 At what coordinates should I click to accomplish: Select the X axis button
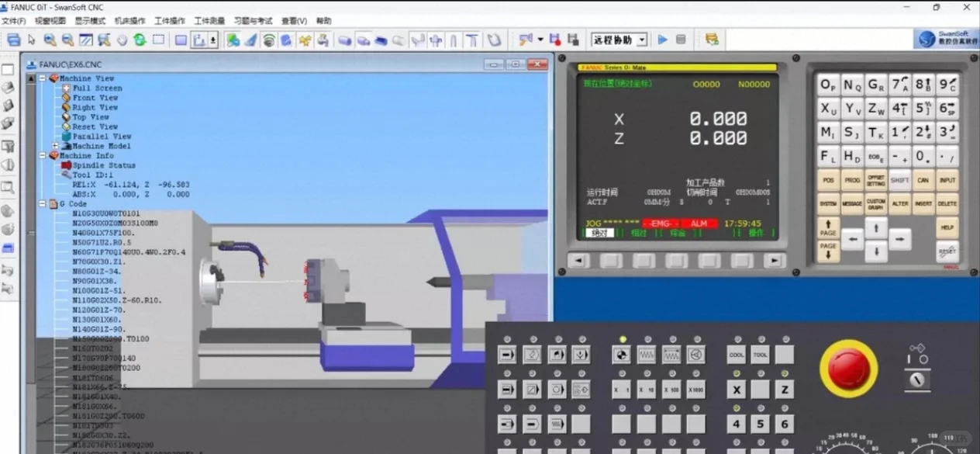[737, 390]
